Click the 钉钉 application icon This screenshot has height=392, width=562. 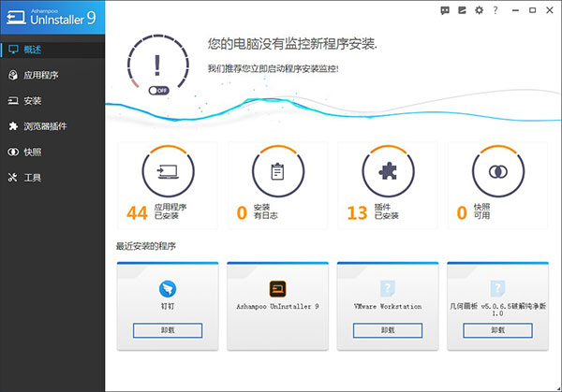tap(168, 289)
